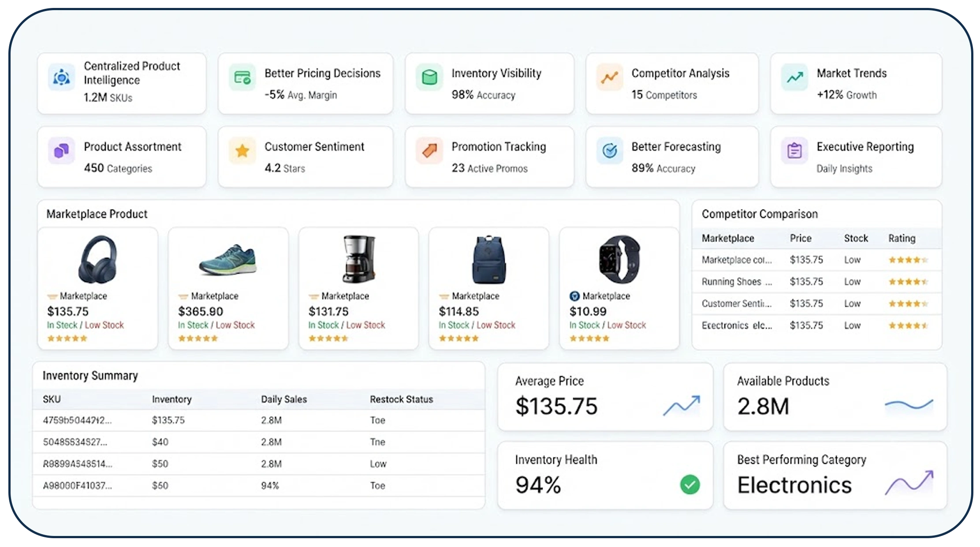Viewport: 980px width, 547px height.
Task: Sort by the Daily Sales column header
Action: [x=284, y=399]
